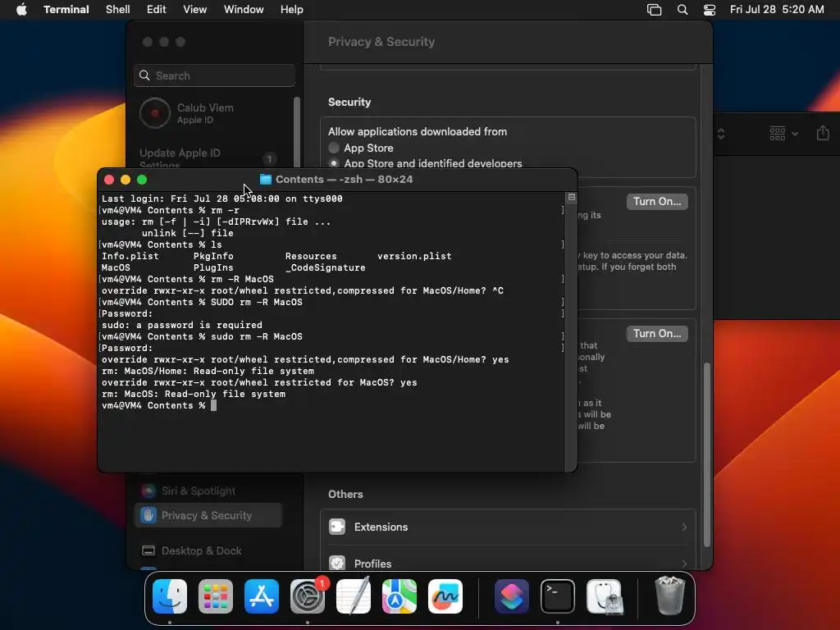Image resolution: width=840 pixels, height=630 pixels.
Task: Open the Apple menu
Action: tap(21, 10)
